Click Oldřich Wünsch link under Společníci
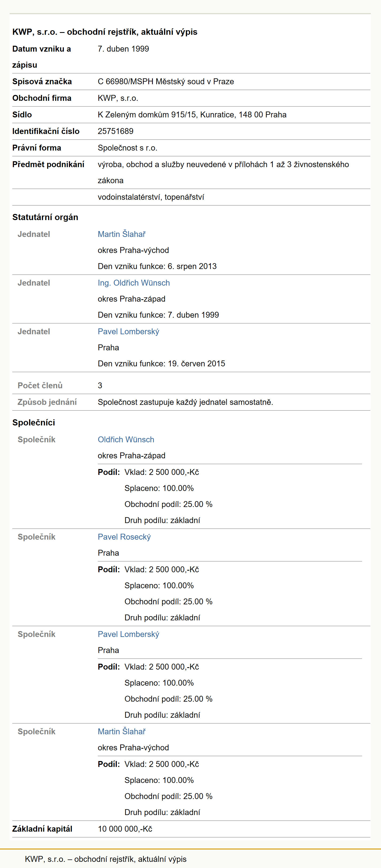 126,439
